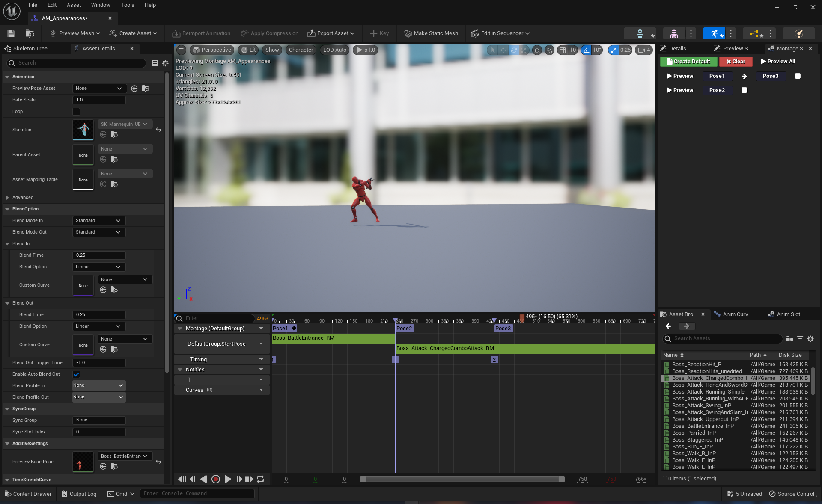Click the Record animation button
The image size is (822, 504).
(x=216, y=479)
